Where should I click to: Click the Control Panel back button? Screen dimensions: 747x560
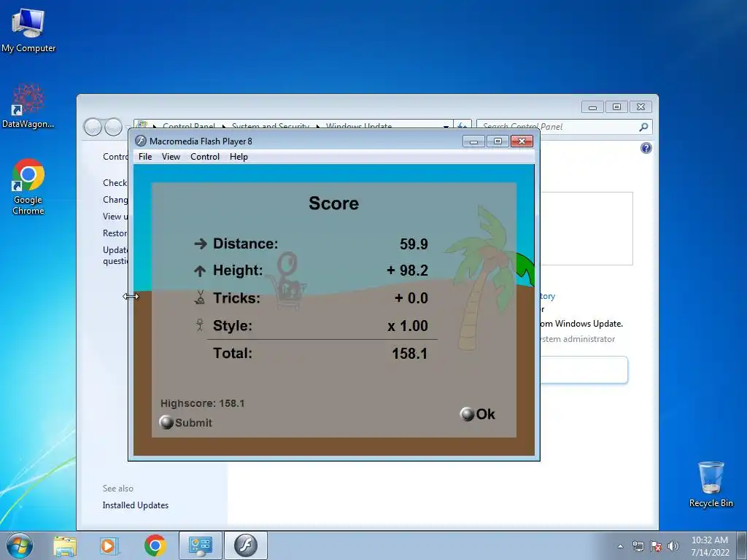93,127
